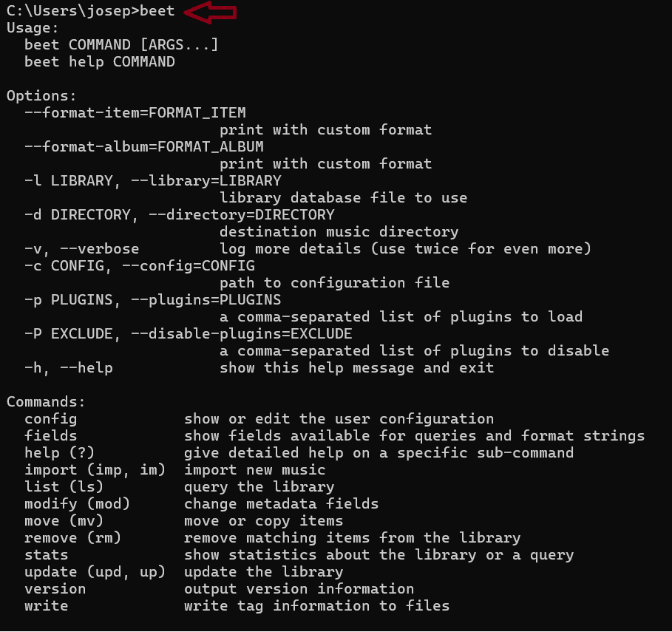The height and width of the screenshot is (632, 672).
Task: Click the --format-album=FORMAT_ALBUM option text
Action: point(144,147)
